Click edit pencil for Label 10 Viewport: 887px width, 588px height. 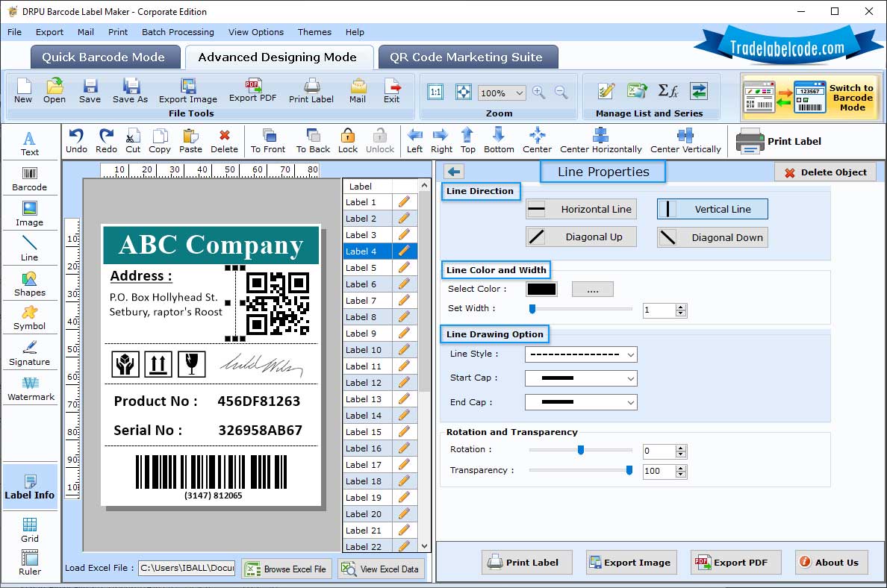point(404,350)
